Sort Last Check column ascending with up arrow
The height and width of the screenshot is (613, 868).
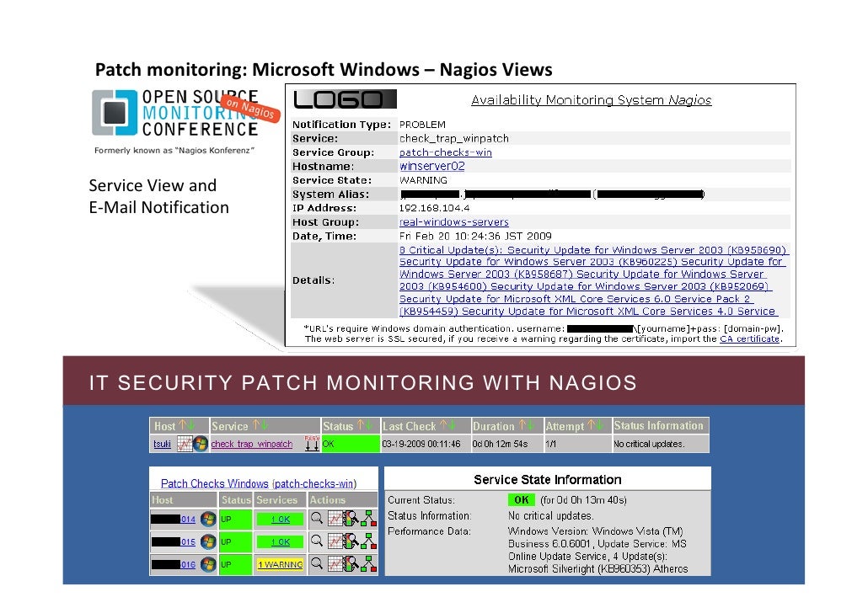[444, 425]
